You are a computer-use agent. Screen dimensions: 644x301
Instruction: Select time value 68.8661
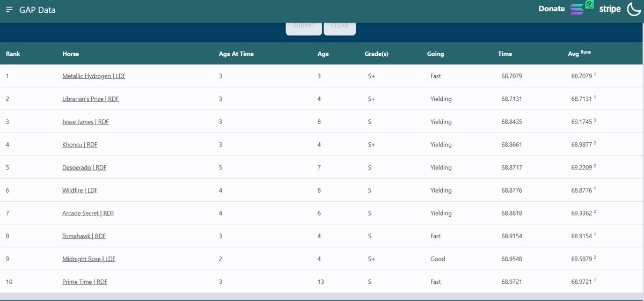[x=511, y=145]
